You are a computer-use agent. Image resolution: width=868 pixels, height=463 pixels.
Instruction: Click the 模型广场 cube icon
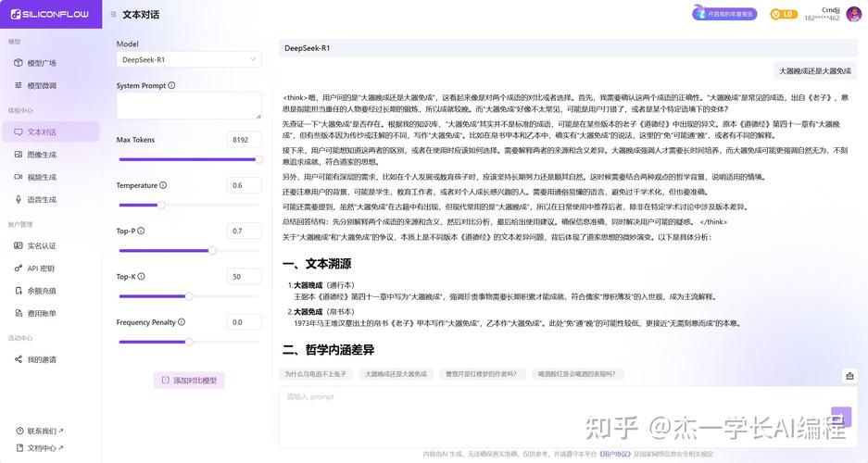pos(19,63)
